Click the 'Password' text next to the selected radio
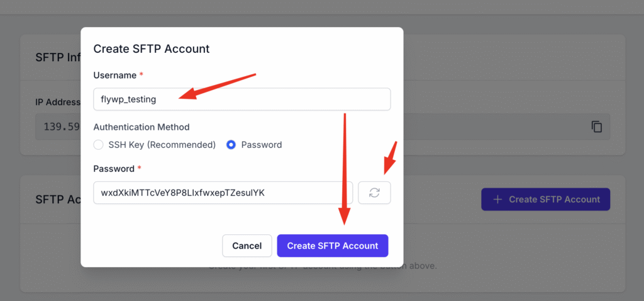Image resolution: width=644 pixels, height=301 pixels. click(x=262, y=145)
